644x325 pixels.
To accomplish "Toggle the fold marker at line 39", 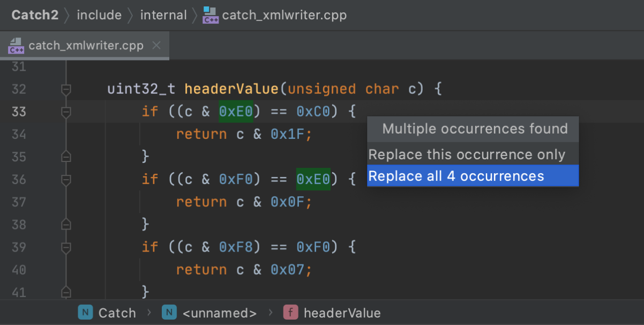I will point(66,247).
